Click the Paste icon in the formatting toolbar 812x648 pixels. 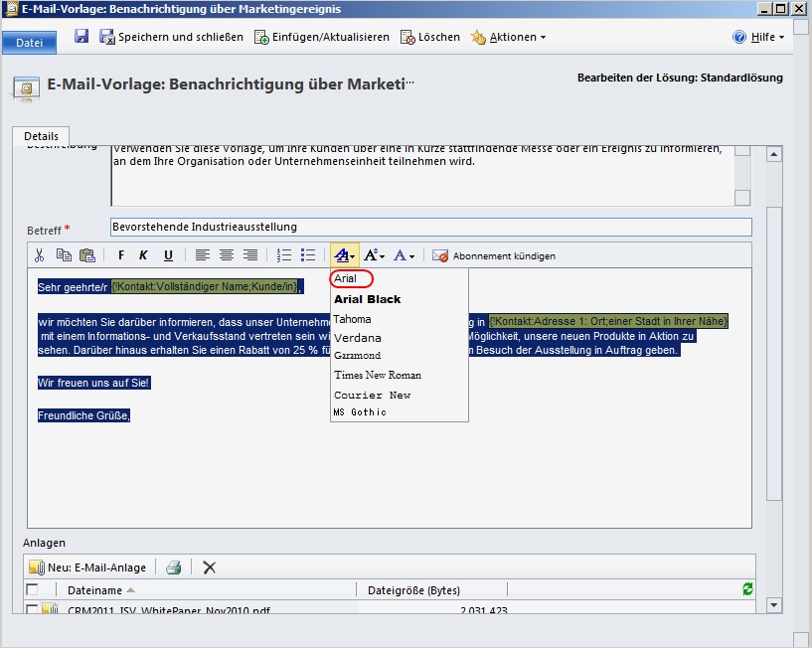click(x=87, y=255)
